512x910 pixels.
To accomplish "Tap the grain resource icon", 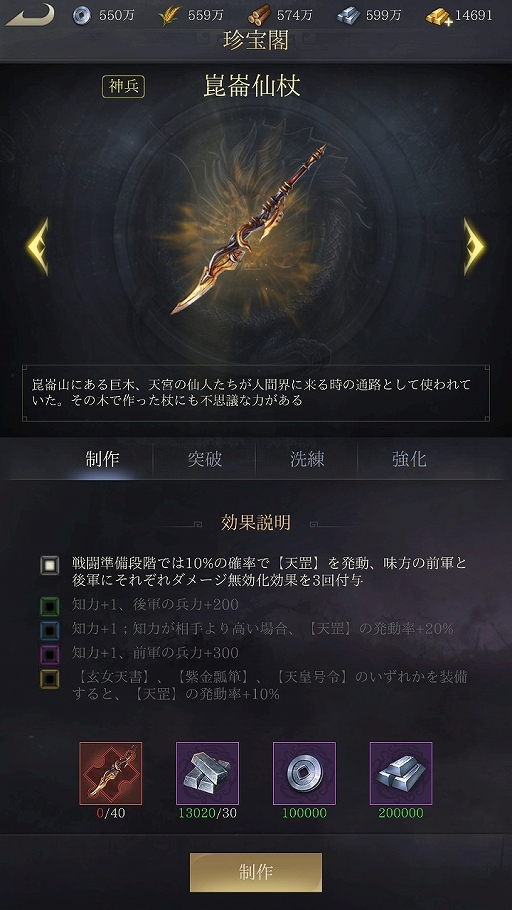I will pos(169,16).
